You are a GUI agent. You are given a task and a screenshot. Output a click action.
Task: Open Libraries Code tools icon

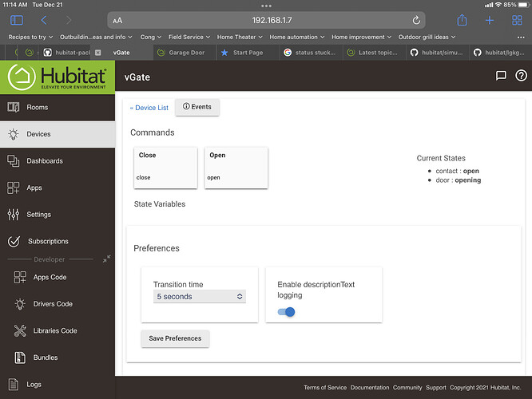coord(20,331)
